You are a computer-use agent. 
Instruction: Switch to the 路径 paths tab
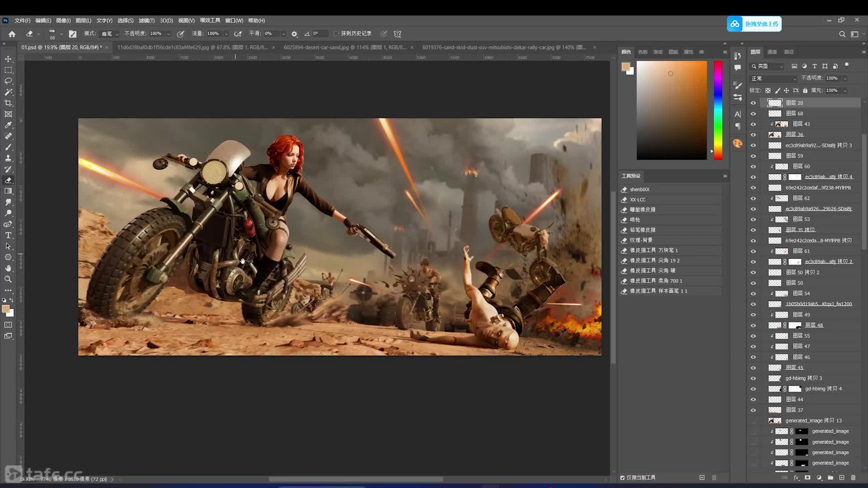(789, 52)
